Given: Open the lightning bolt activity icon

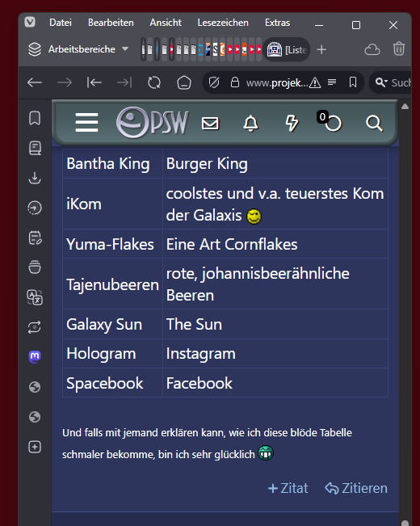Looking at the screenshot, I should 292,123.
